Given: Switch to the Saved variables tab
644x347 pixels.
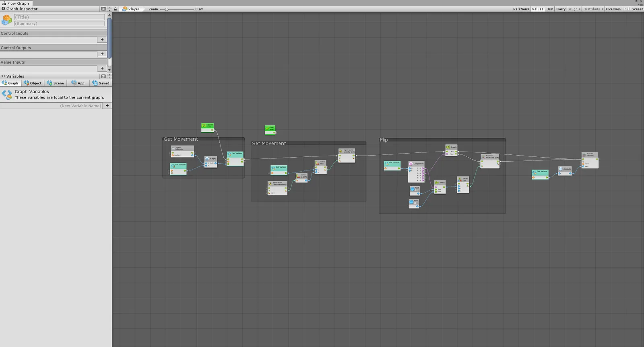Looking at the screenshot, I should [x=101, y=83].
